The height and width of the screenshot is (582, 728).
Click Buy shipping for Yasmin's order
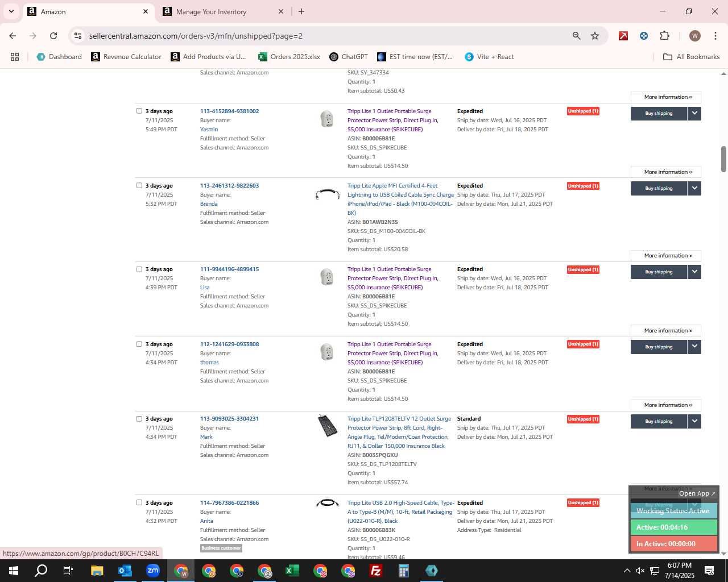[659, 113]
